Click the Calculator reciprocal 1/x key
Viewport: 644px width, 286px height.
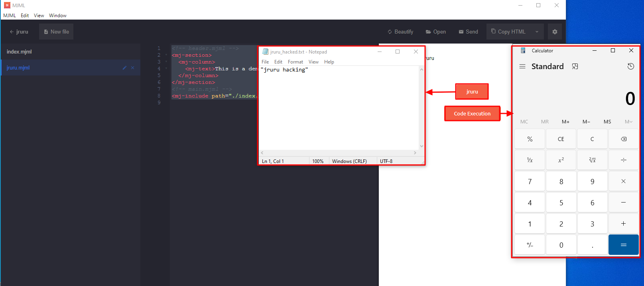coord(530,160)
